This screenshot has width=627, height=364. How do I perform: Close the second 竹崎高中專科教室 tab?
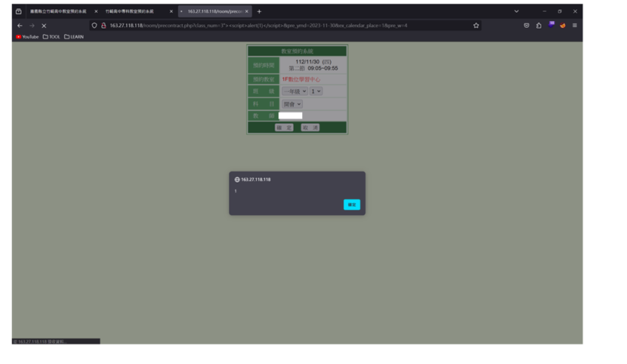(171, 11)
